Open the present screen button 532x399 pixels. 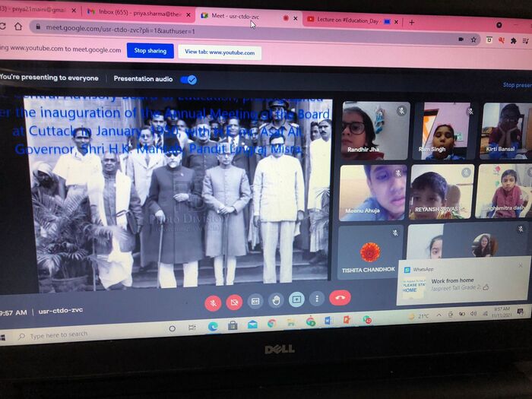[296, 299]
